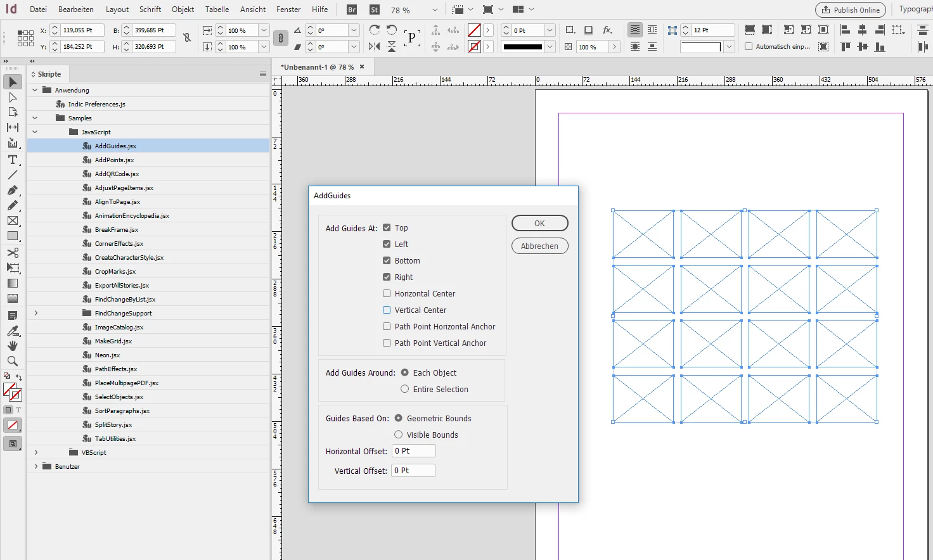Select the Gradient Swatch tool
The height and width of the screenshot is (560, 933).
tap(13, 283)
